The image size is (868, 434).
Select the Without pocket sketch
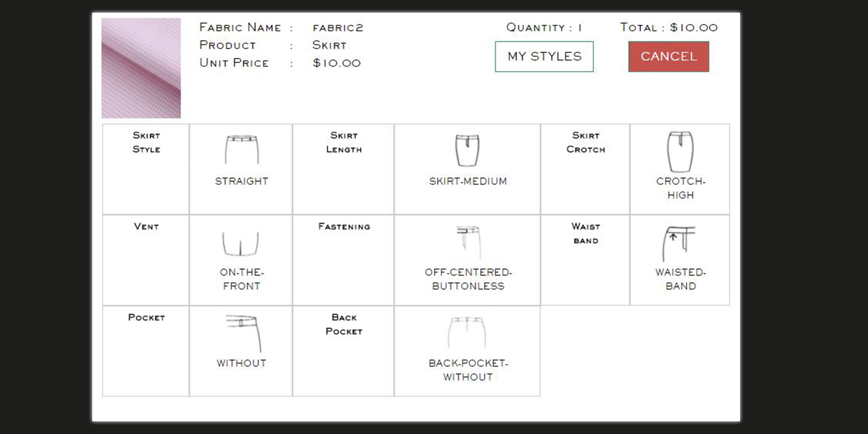244,334
